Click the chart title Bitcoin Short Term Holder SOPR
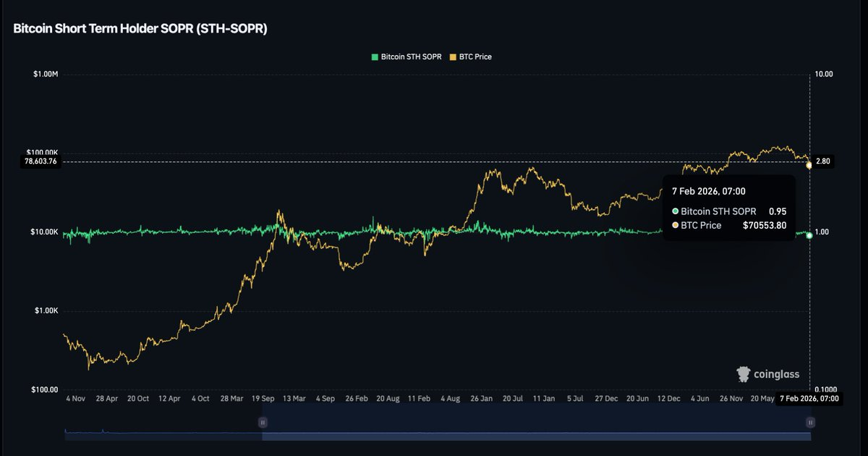 tap(141, 28)
